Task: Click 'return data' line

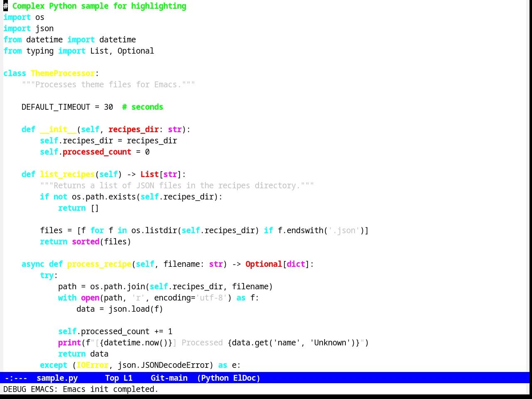Action: [x=83, y=354]
